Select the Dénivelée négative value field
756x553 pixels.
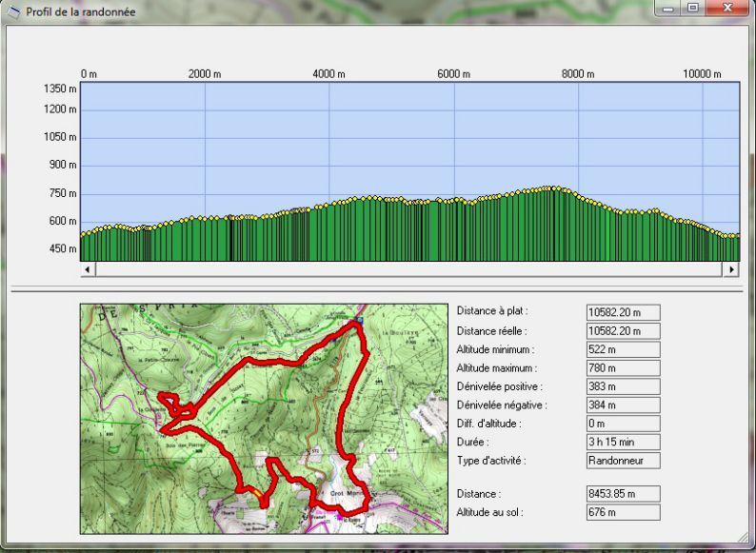click(623, 405)
